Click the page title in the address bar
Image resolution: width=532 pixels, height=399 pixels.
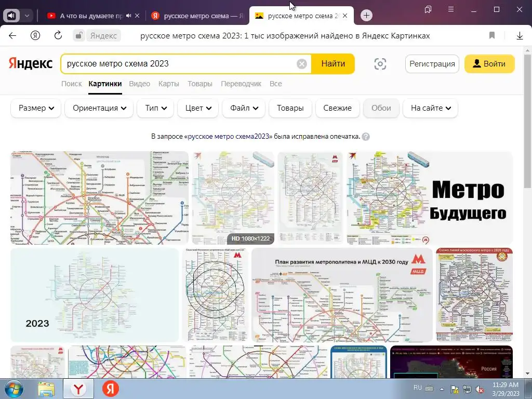[x=285, y=36]
